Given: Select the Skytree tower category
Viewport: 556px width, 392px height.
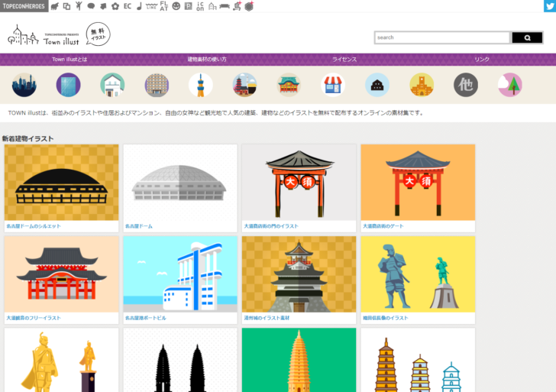Looking at the screenshot, I should click(x=201, y=85).
